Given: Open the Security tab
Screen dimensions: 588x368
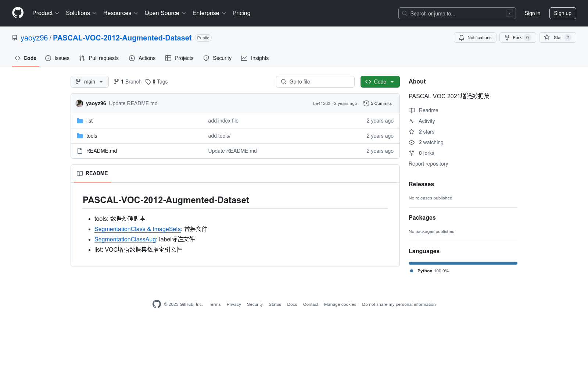Looking at the screenshot, I should point(218,58).
